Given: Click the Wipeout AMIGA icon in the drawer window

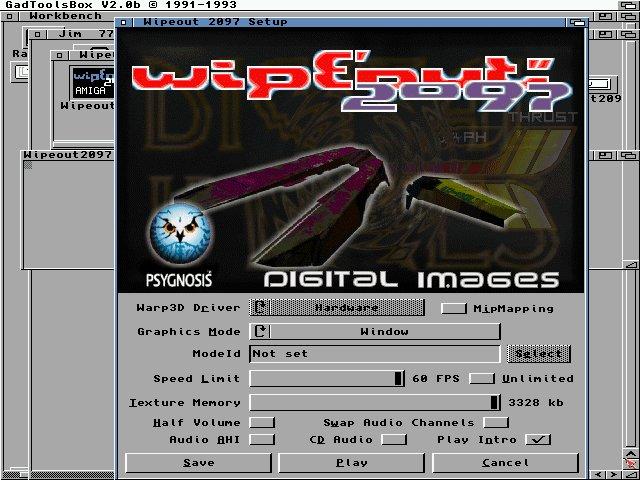Looking at the screenshot, I should pos(92,82).
